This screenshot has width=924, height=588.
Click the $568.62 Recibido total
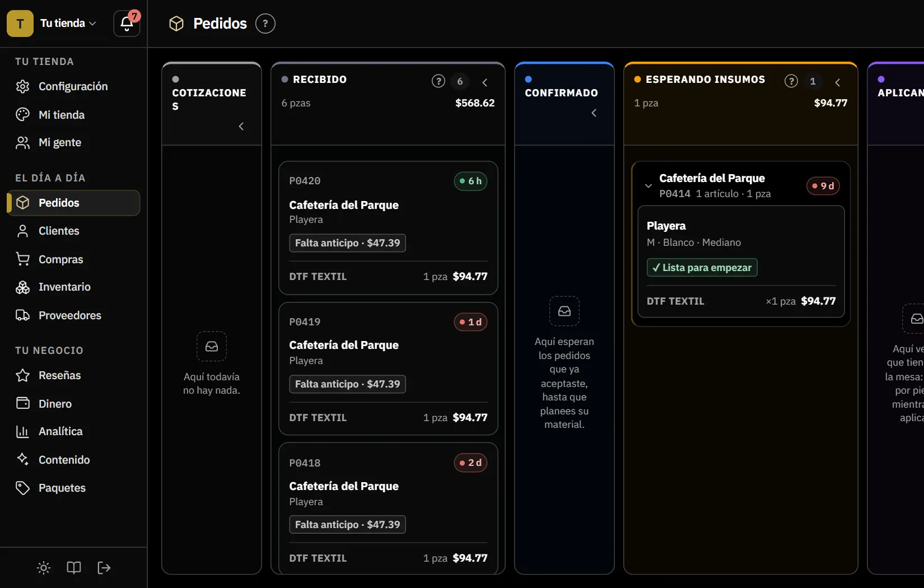pos(475,103)
